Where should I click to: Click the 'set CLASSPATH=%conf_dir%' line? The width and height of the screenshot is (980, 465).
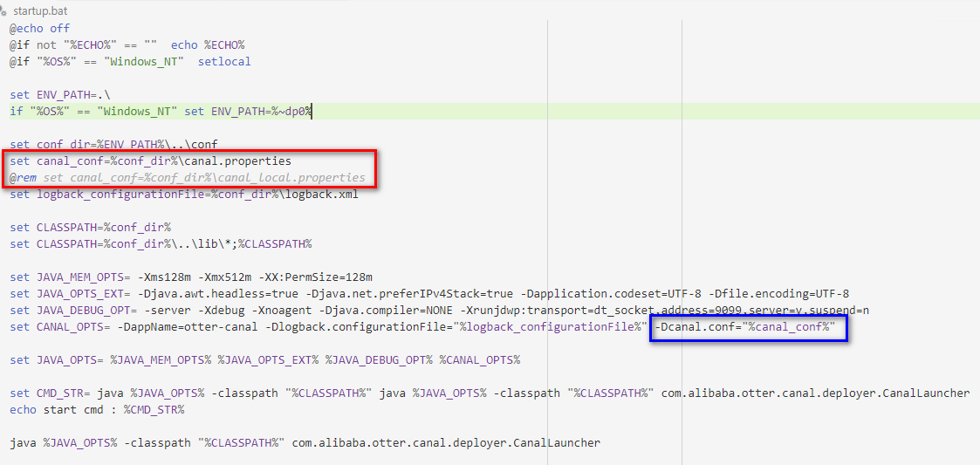[91, 227]
